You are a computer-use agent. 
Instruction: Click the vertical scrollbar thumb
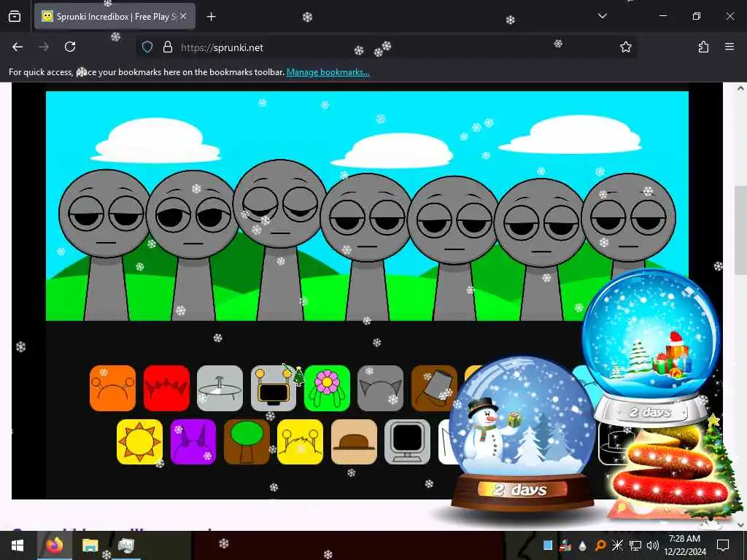740,230
